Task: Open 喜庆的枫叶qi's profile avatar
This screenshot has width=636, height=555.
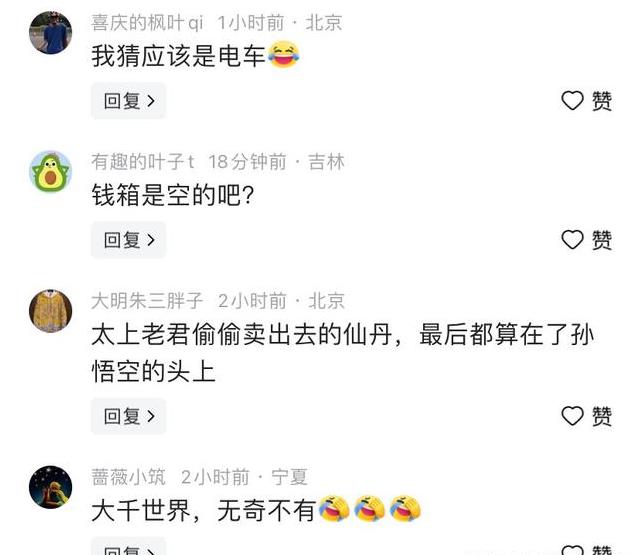Action: tap(51, 32)
